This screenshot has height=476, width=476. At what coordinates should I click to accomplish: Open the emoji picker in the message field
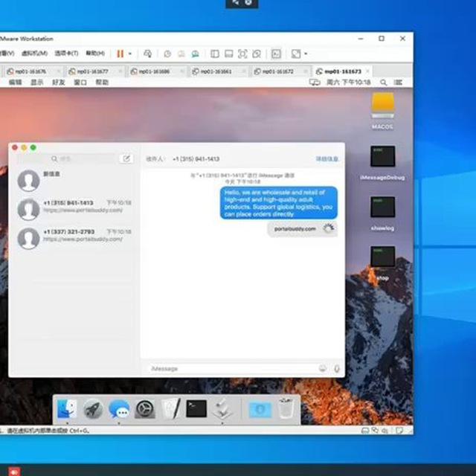[x=322, y=369]
